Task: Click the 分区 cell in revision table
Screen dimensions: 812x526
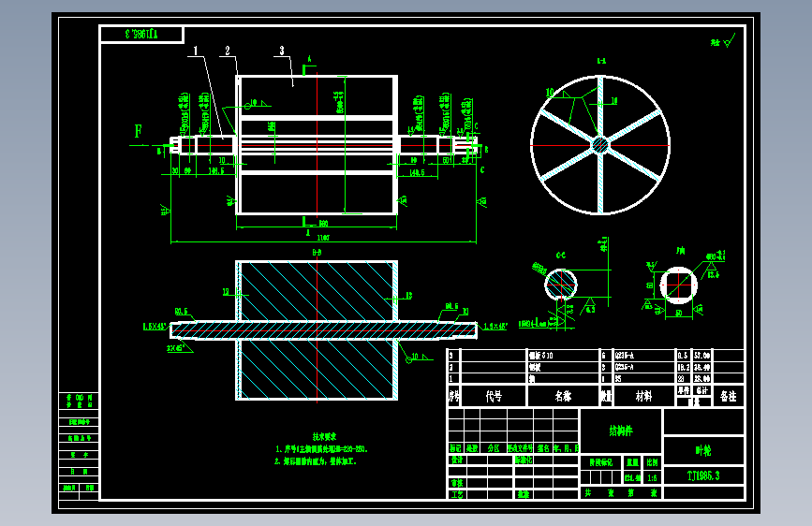Action: tap(494, 447)
